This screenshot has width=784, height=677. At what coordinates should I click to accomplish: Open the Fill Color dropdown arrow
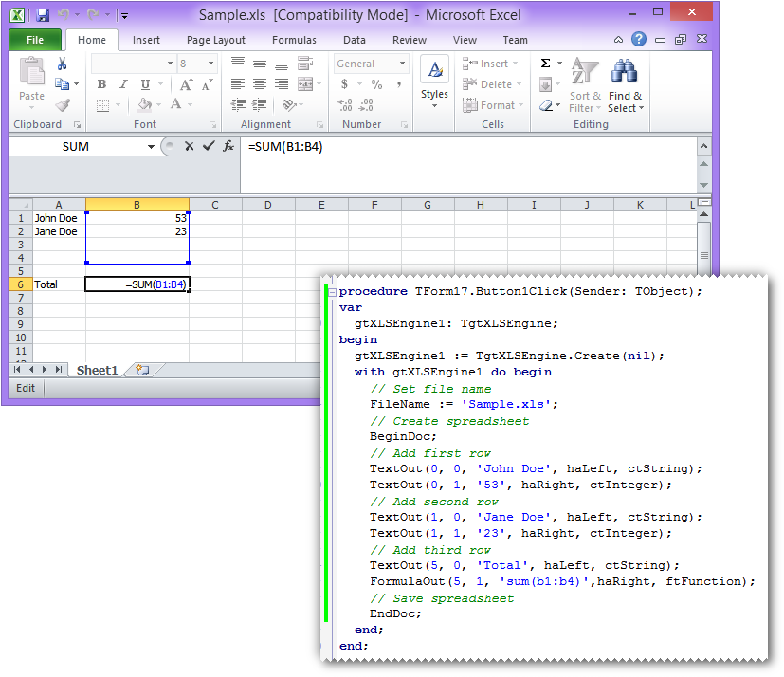(158, 105)
